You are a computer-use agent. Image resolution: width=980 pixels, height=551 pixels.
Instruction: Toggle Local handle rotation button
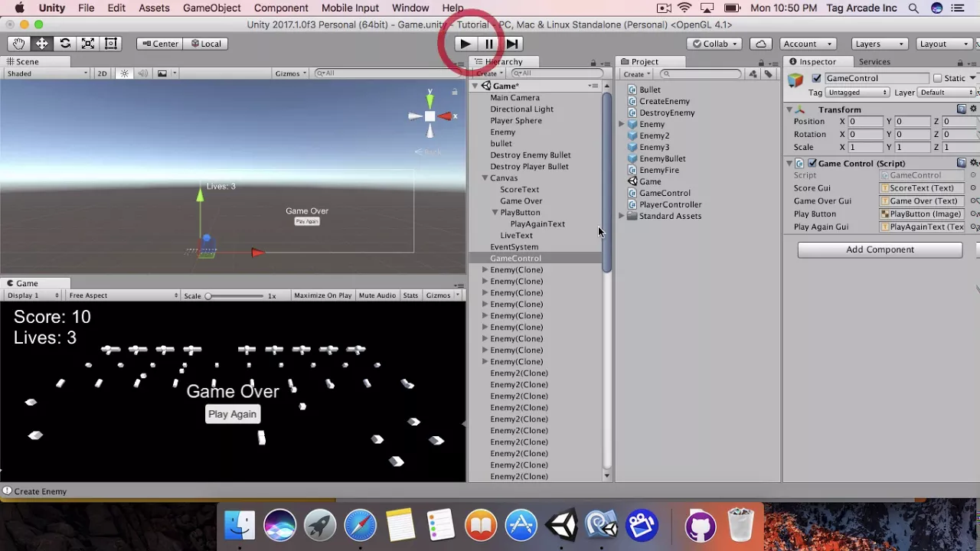[204, 44]
